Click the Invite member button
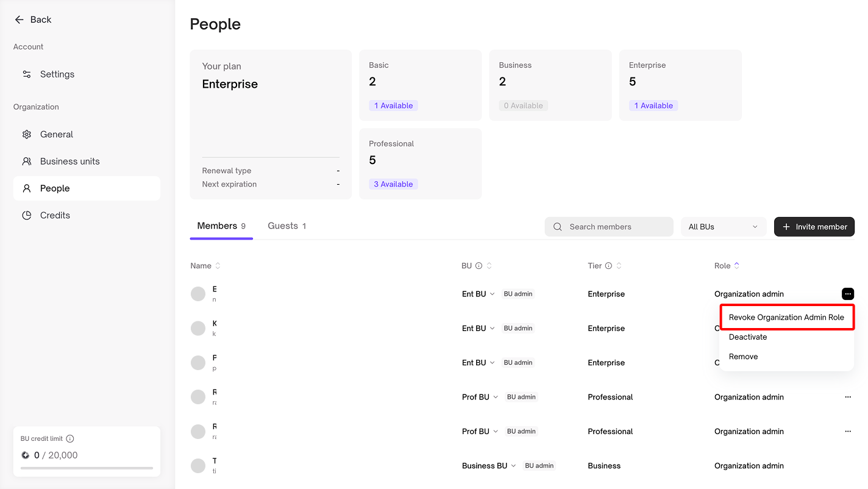 (814, 227)
